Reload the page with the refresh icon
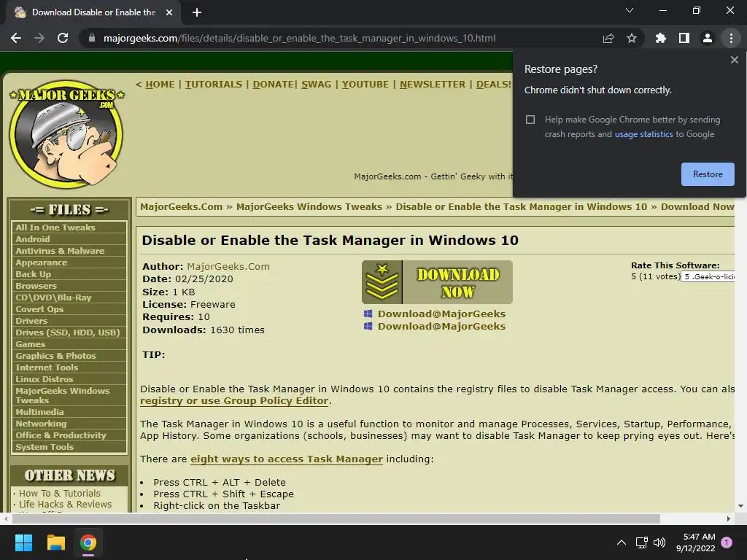Image resolution: width=747 pixels, height=560 pixels. point(63,38)
